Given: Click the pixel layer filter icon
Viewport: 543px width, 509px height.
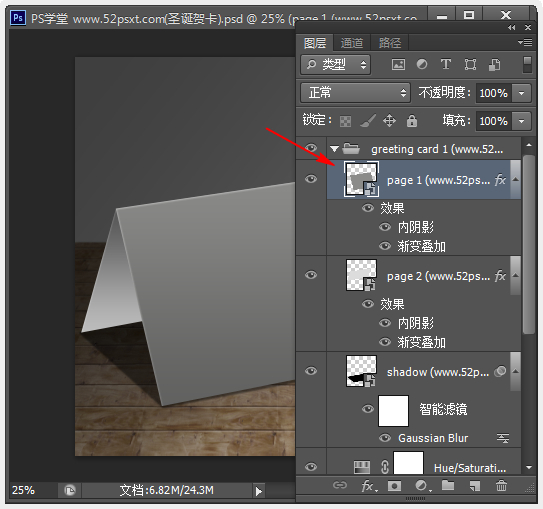Looking at the screenshot, I should pyautogui.click(x=398, y=64).
